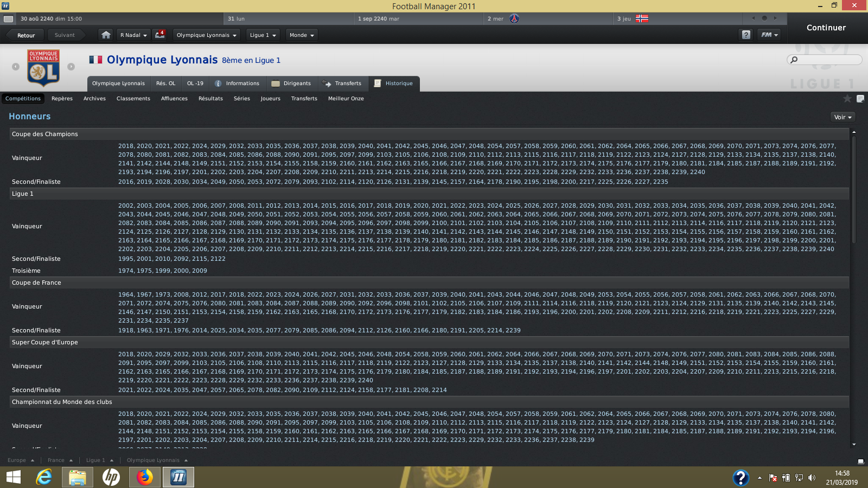The height and width of the screenshot is (488, 868).
Task: Select the Joueurs sub-tab
Action: click(x=270, y=99)
